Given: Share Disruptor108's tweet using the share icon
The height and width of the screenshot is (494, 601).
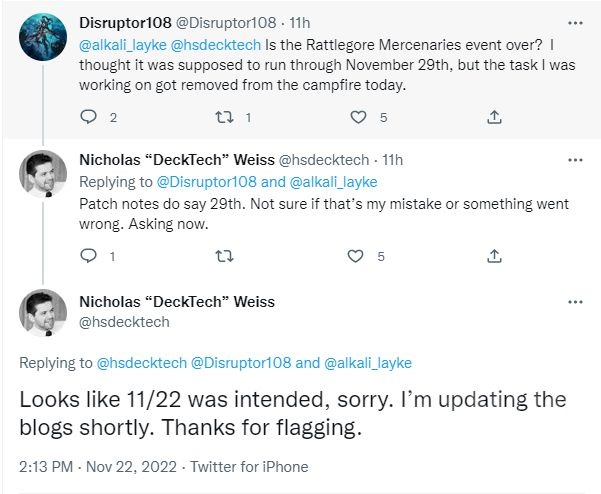Looking at the screenshot, I should coord(494,117).
